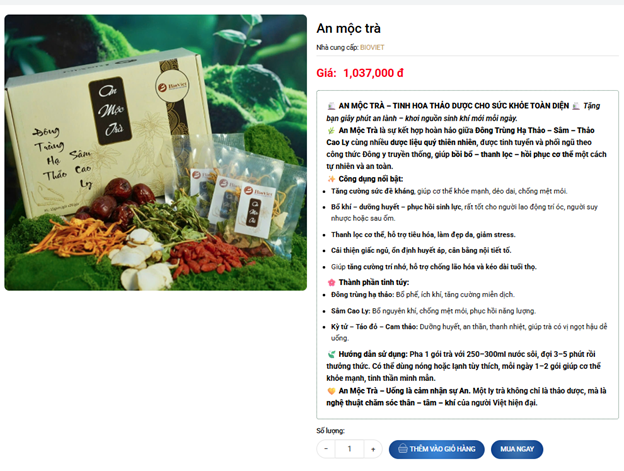Click the pink flower emoji beside Thành phần tinh túy
The height and width of the screenshot is (471, 624).
coord(331,282)
